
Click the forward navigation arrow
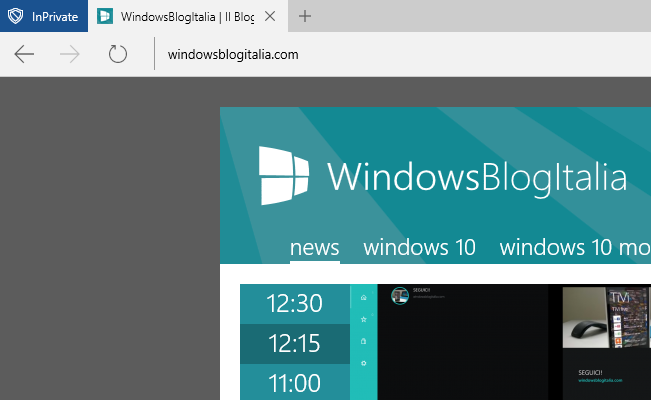(x=70, y=54)
